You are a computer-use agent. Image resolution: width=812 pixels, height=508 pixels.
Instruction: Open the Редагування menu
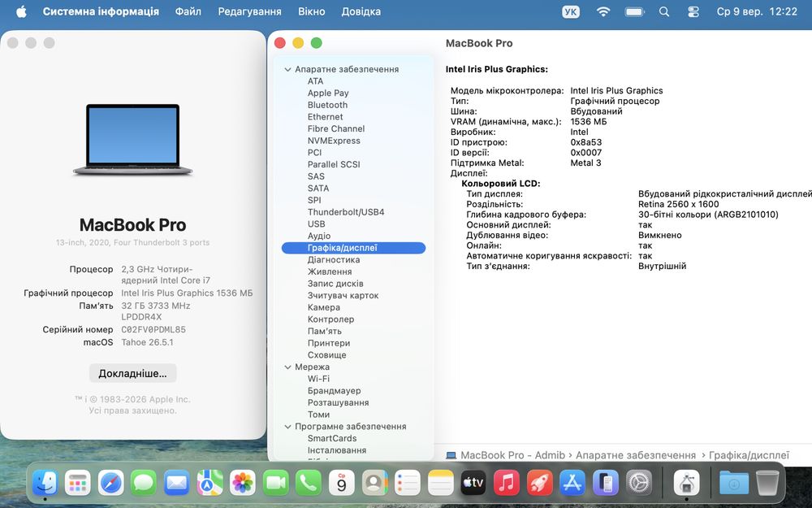coord(249,11)
